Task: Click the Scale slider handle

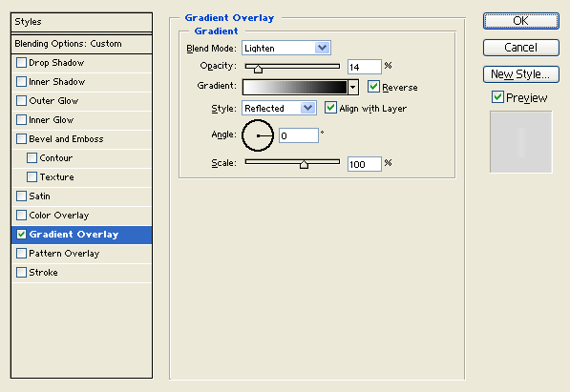Action: click(x=304, y=164)
